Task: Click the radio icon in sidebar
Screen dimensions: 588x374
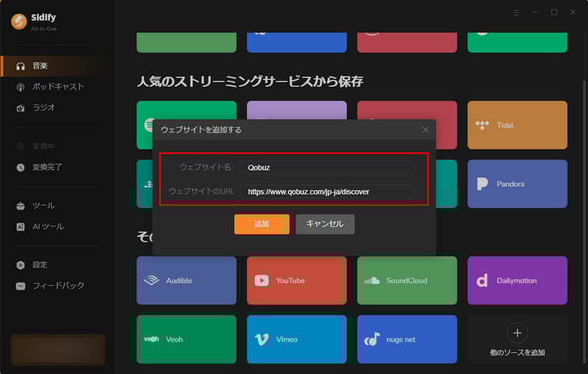Action: pos(21,108)
